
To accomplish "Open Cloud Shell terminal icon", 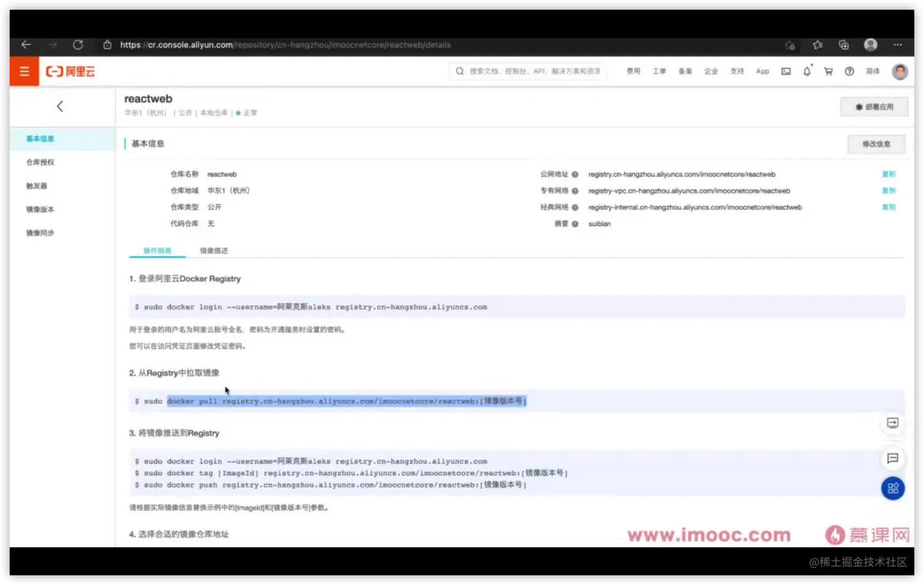I will pyautogui.click(x=786, y=72).
